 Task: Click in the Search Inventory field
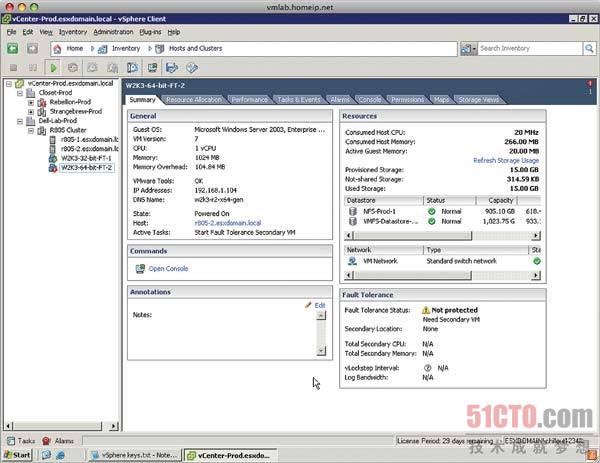pos(530,49)
